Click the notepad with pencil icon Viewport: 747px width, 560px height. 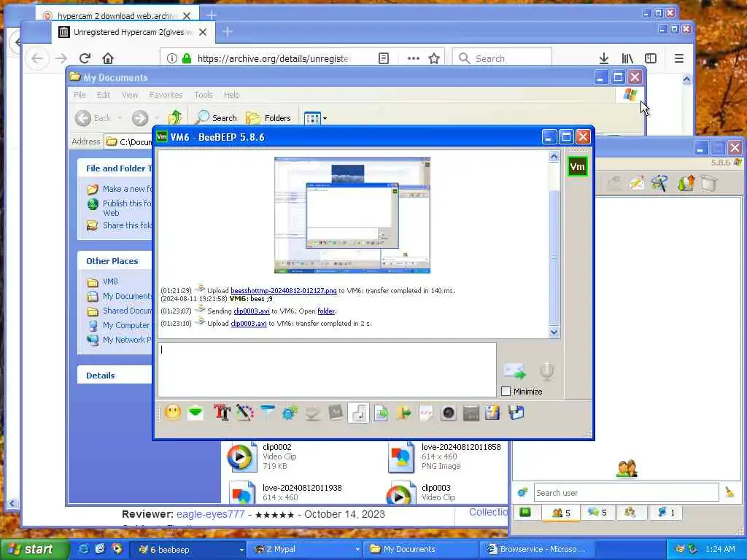coord(492,413)
